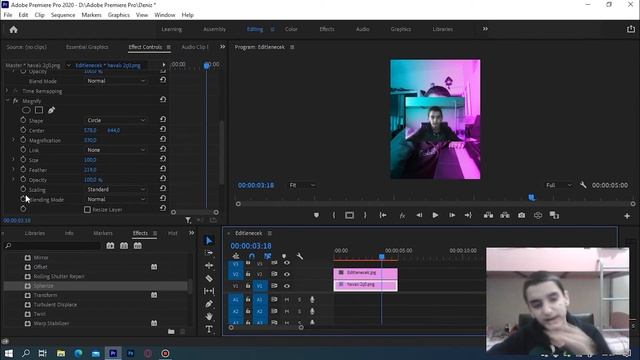Toggle V2 track output eye
The height and width of the screenshot is (360, 640).
point(287,274)
